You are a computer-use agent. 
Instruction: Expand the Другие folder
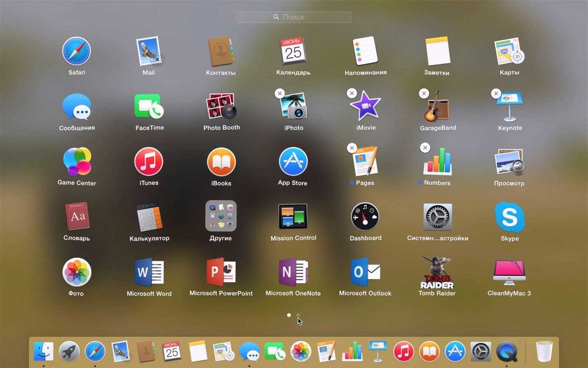(x=221, y=216)
